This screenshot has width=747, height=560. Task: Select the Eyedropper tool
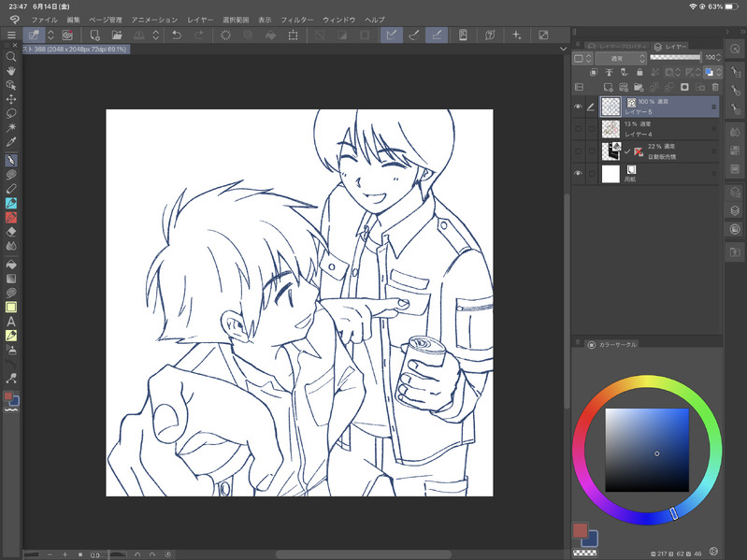point(11,141)
